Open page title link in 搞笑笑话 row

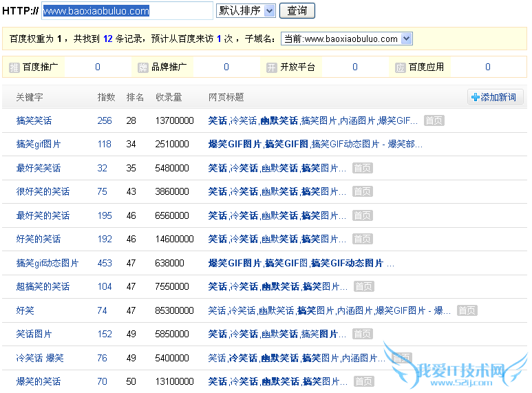coord(313,121)
